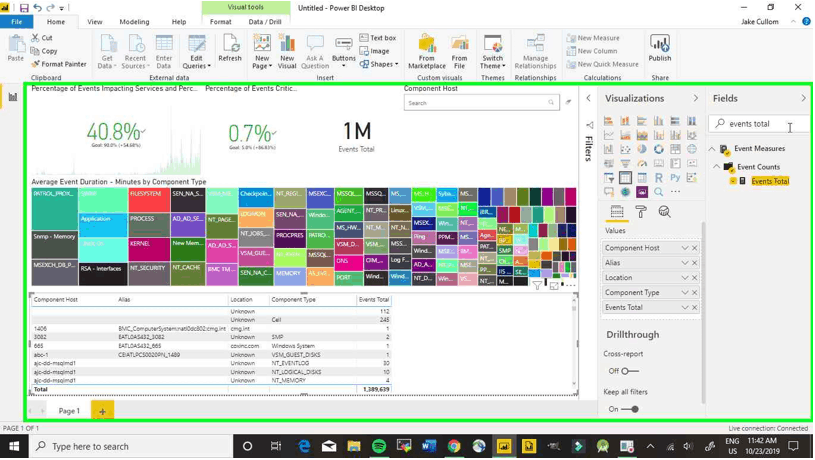Select the purple PowerApps visual

[642, 192]
